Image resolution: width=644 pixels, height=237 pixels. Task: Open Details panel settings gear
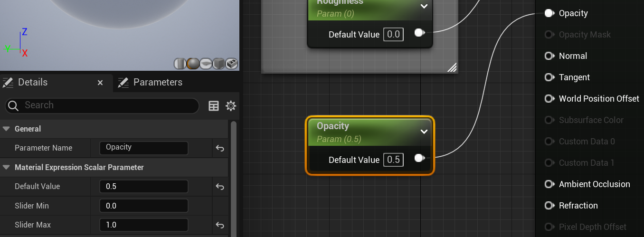click(231, 106)
